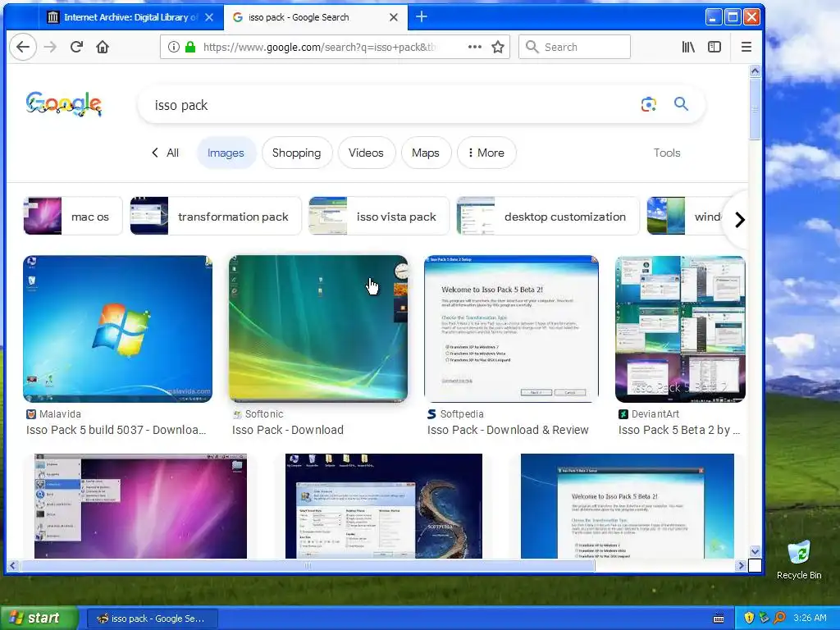Screen dimensions: 840x630
Task: Open Isso Pack - Download & Review link
Action: 508,430
